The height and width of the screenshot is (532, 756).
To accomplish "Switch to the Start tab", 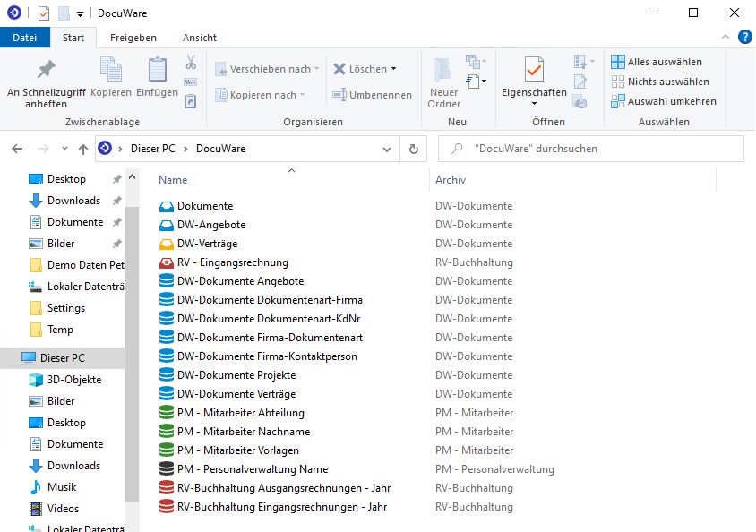I will pyautogui.click(x=73, y=38).
